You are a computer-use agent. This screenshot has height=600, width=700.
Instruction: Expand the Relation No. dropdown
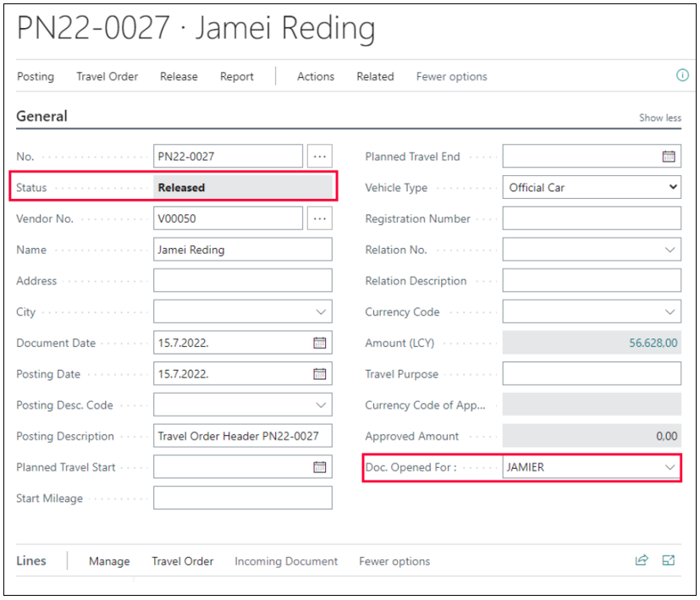tap(670, 250)
